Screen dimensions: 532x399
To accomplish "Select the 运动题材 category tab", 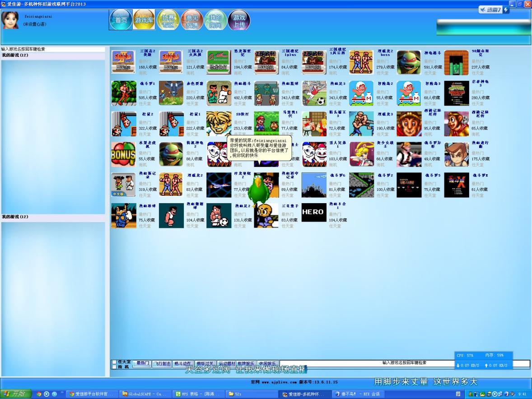I will tap(226, 363).
